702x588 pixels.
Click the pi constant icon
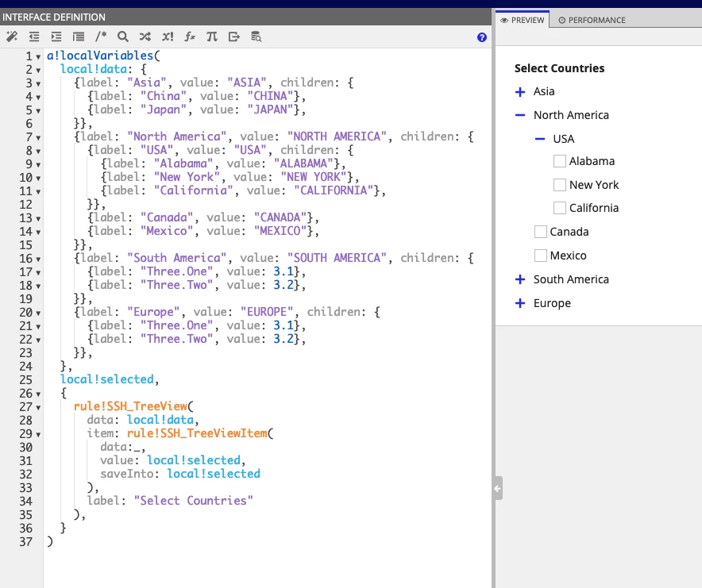(x=212, y=37)
